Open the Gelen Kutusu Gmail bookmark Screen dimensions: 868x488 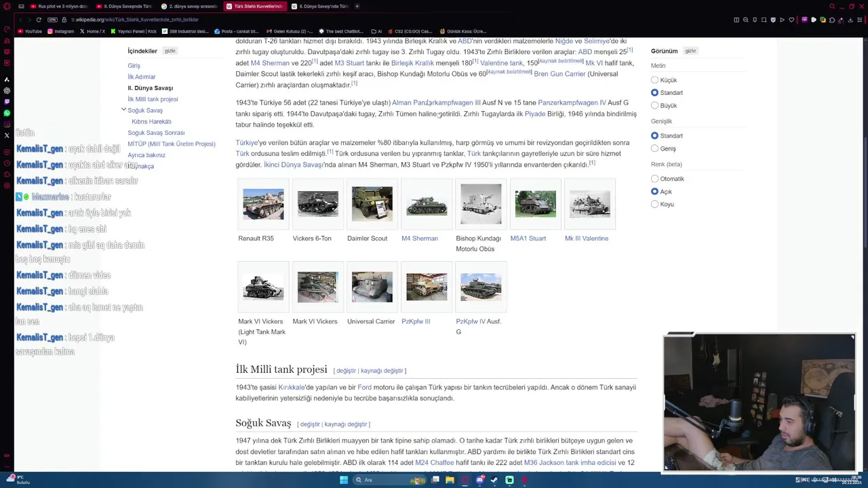(x=290, y=31)
